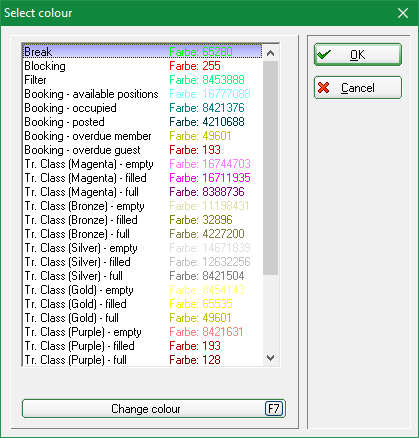Image resolution: width=419 pixels, height=438 pixels.
Task: Click the red X Cancel button
Action: (358, 88)
